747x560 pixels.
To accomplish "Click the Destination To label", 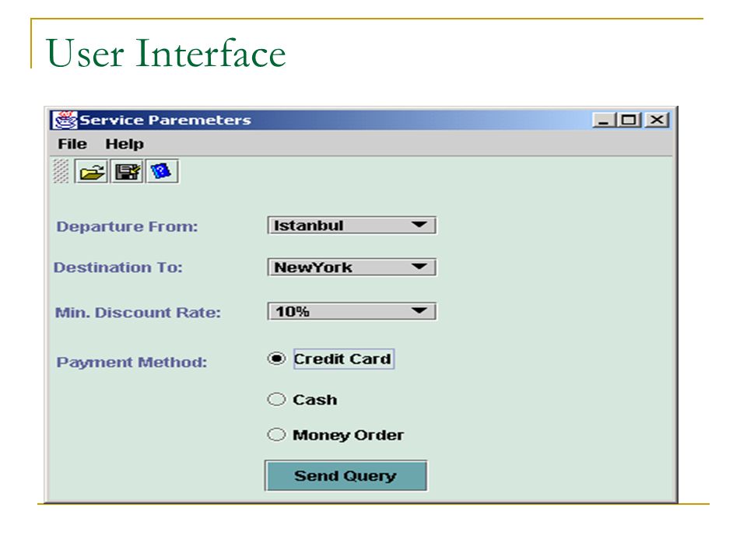I will point(118,267).
